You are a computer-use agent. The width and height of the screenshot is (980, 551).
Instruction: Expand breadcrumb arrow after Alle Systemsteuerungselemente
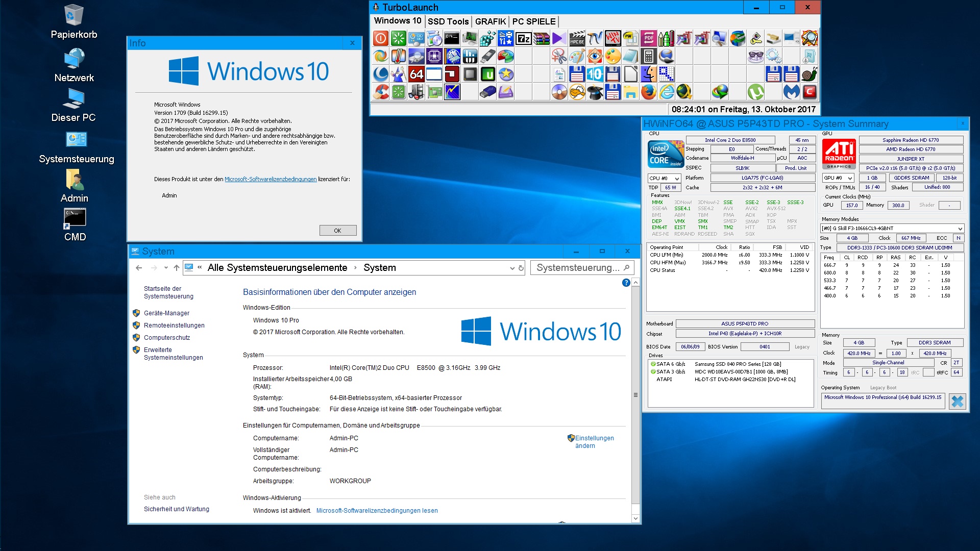tap(355, 268)
